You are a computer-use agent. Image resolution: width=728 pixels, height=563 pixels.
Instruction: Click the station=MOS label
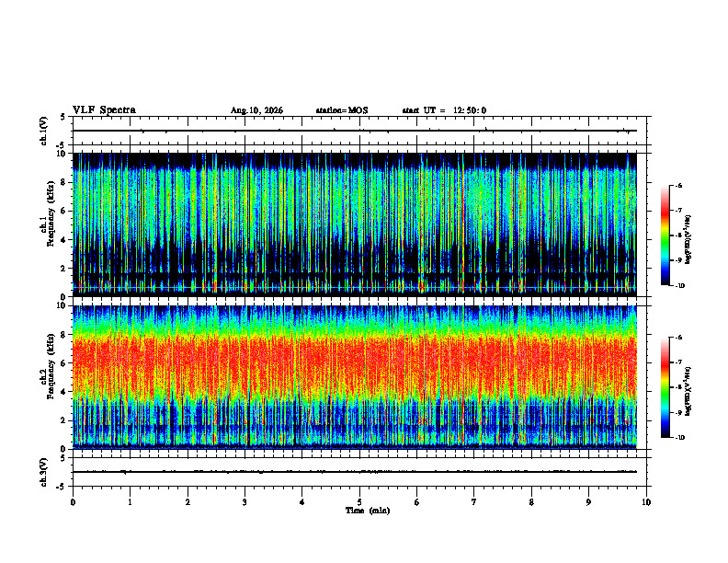coord(342,110)
